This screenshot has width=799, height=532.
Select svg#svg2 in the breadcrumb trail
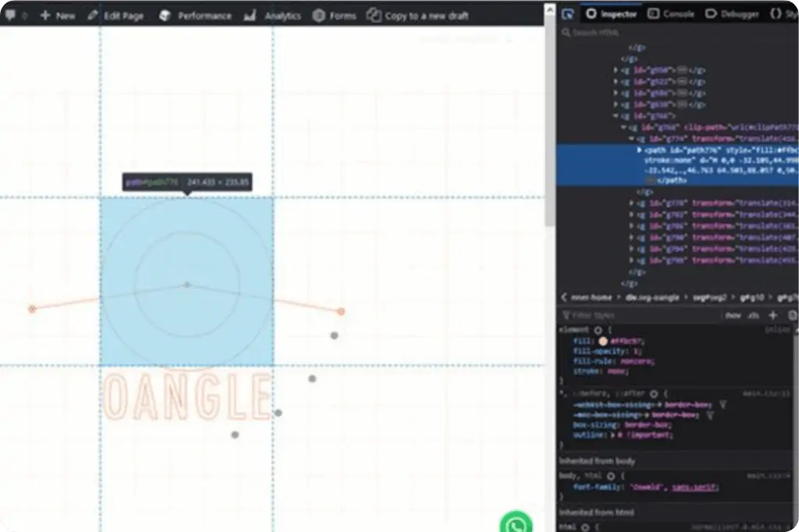pyautogui.click(x=710, y=297)
